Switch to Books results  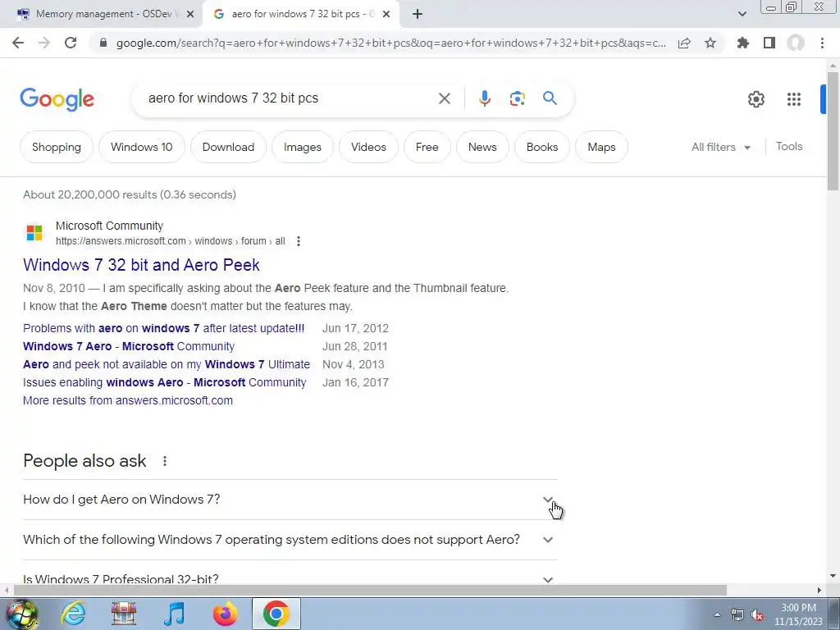click(542, 147)
